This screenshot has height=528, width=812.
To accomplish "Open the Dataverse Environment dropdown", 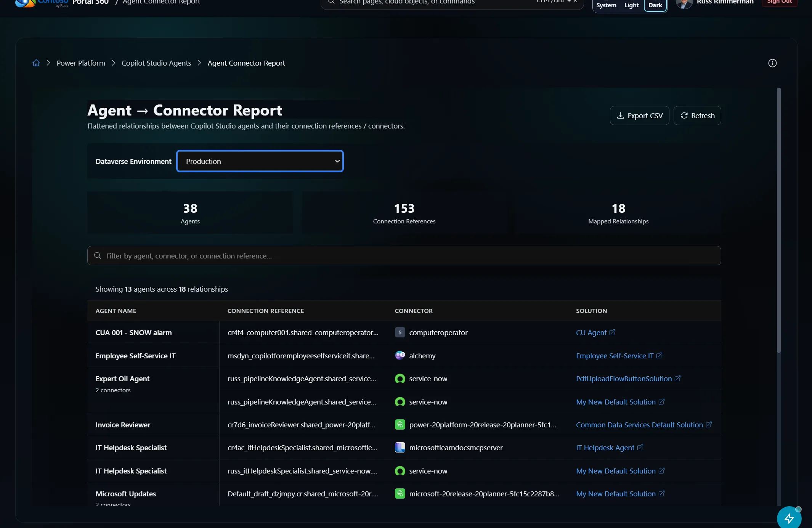I will 260,161.
